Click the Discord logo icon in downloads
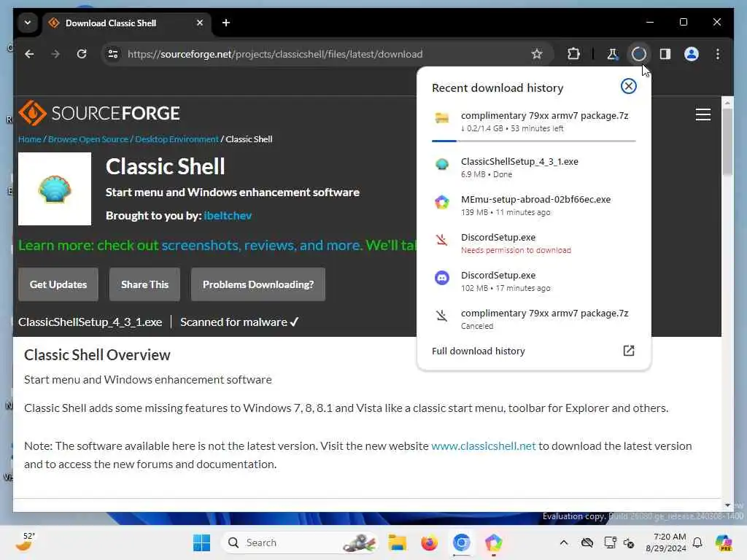The height and width of the screenshot is (560, 747). coord(441,278)
